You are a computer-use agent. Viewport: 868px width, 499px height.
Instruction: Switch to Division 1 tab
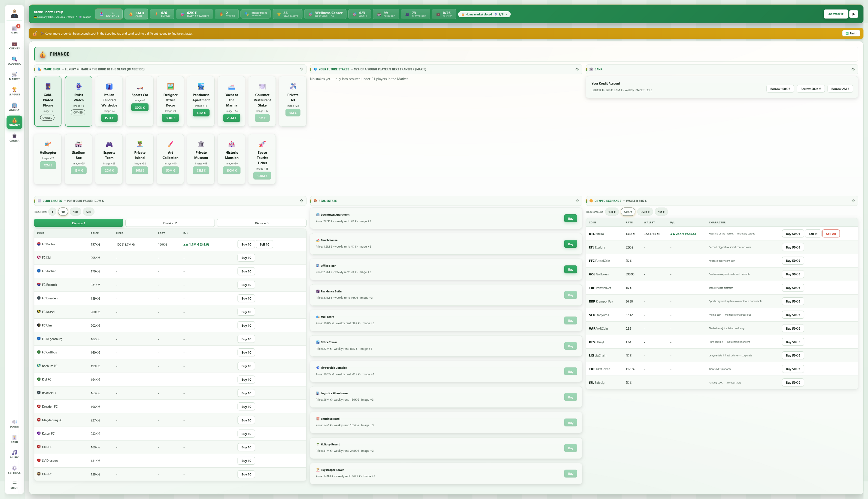click(79, 223)
